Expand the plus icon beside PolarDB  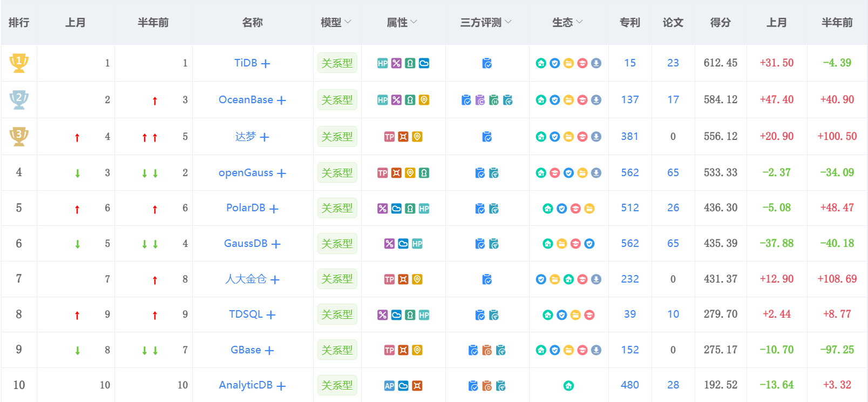tap(274, 209)
